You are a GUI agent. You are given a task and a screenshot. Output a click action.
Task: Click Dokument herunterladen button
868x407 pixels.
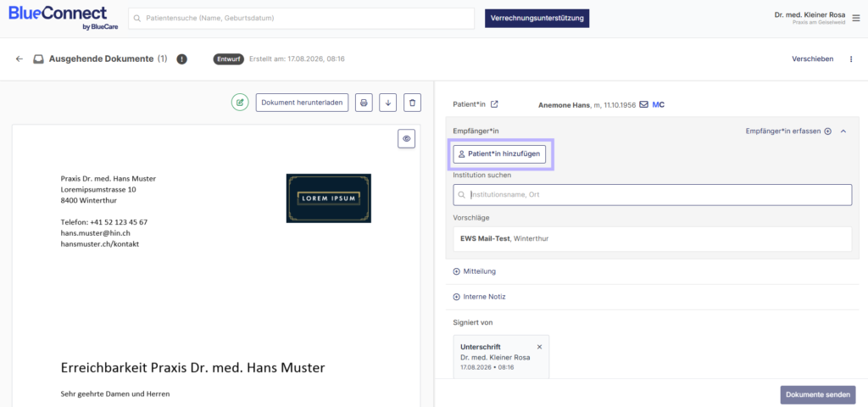click(x=303, y=103)
